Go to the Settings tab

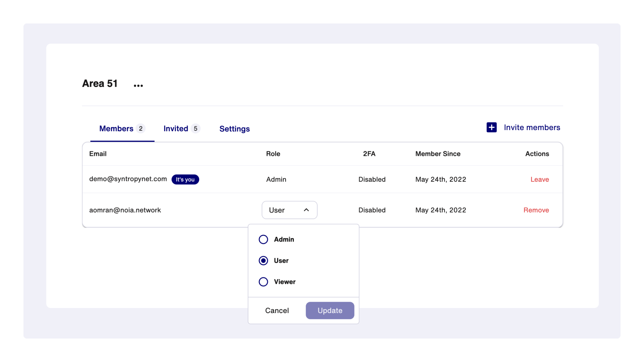(x=234, y=129)
